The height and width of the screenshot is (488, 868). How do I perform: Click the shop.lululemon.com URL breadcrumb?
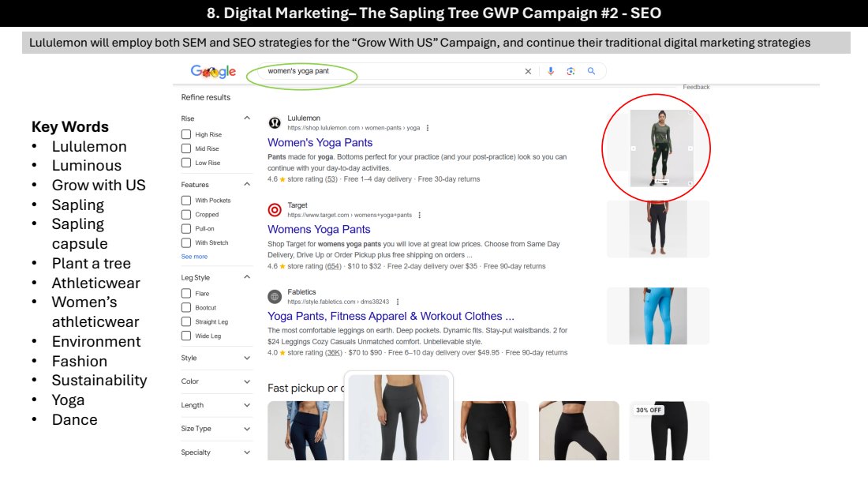coord(354,128)
